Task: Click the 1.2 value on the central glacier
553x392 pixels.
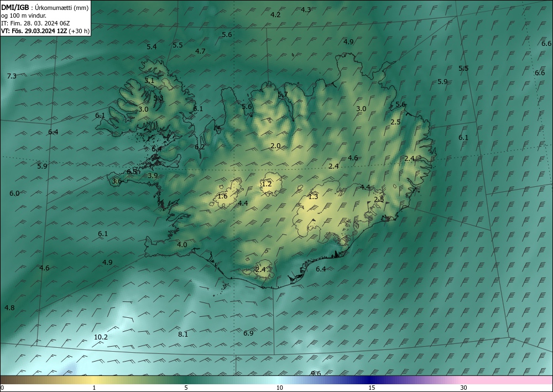Action: pyautogui.click(x=267, y=184)
